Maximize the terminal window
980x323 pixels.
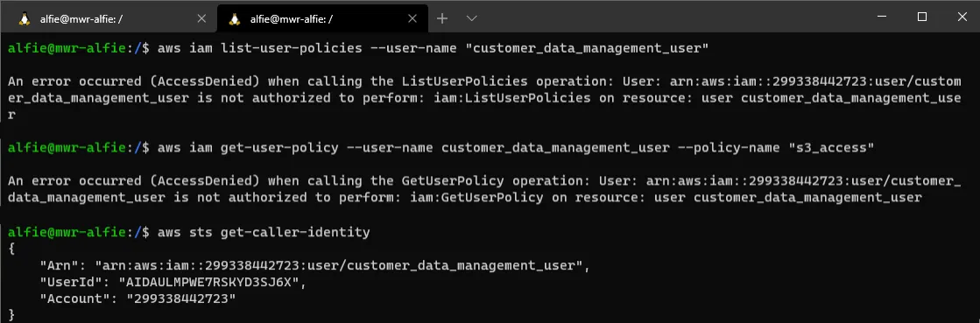(922, 17)
